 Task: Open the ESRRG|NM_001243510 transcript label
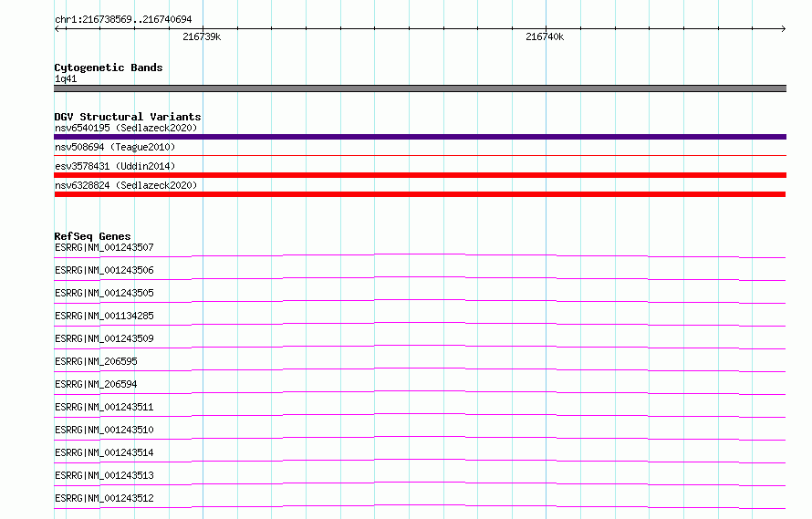point(104,430)
